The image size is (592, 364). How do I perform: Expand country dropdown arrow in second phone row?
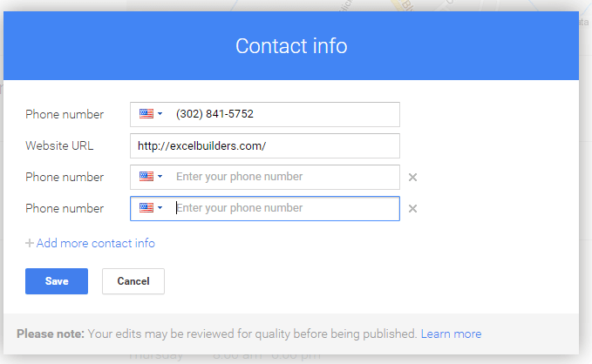coord(160,176)
